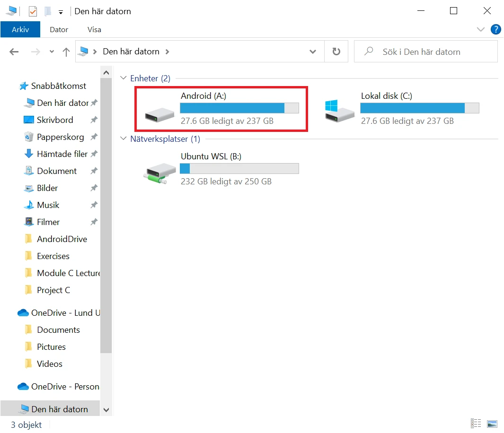This screenshot has height=433, width=504.
Task: Click navigation pane scroll up arrow
Action: 106,73
